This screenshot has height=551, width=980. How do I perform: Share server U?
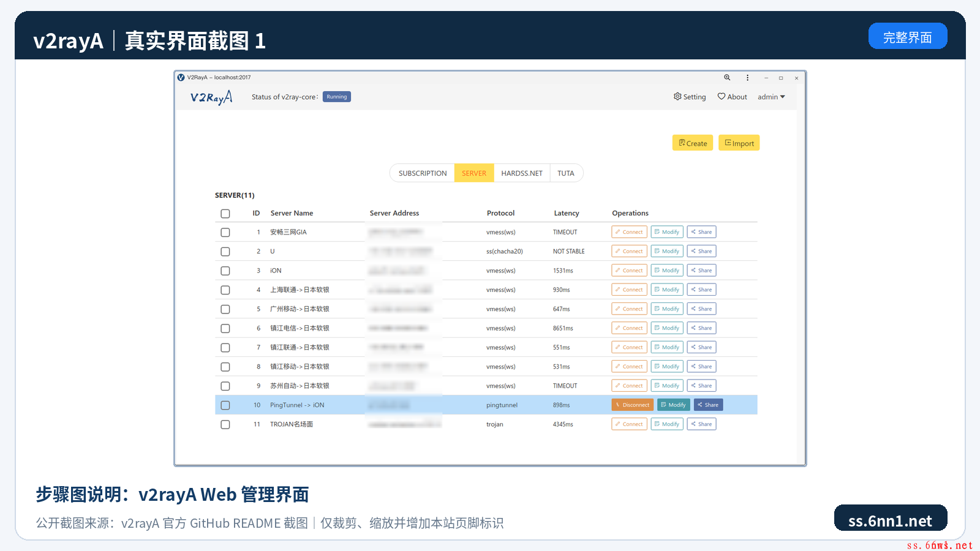(701, 251)
